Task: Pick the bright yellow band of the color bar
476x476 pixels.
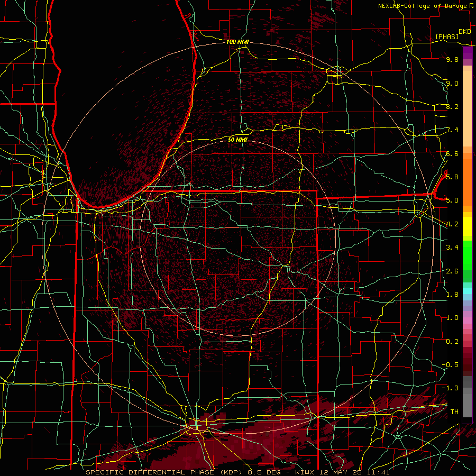Action: (x=467, y=226)
